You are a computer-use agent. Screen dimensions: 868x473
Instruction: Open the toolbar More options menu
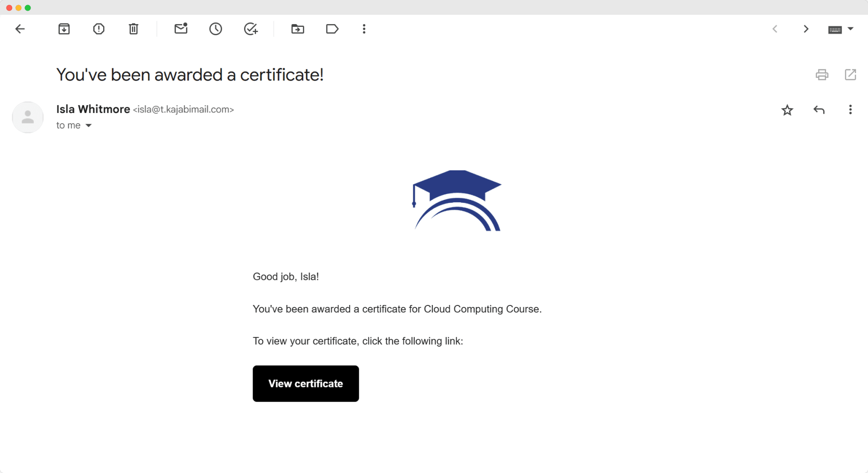pyautogui.click(x=364, y=29)
